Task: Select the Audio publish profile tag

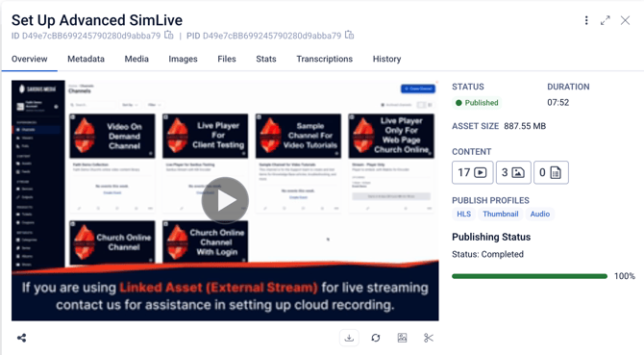Action: (x=539, y=215)
